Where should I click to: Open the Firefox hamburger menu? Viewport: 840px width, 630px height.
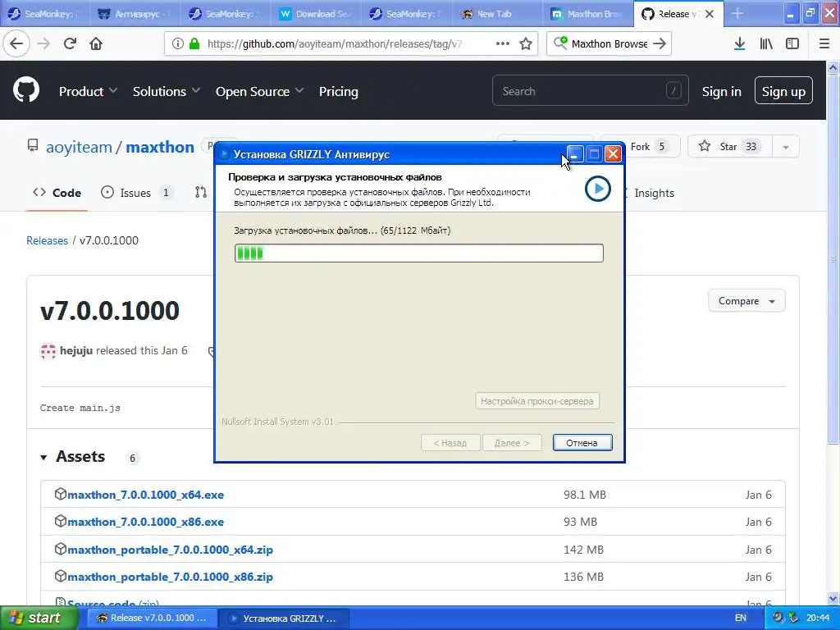pyautogui.click(x=824, y=43)
